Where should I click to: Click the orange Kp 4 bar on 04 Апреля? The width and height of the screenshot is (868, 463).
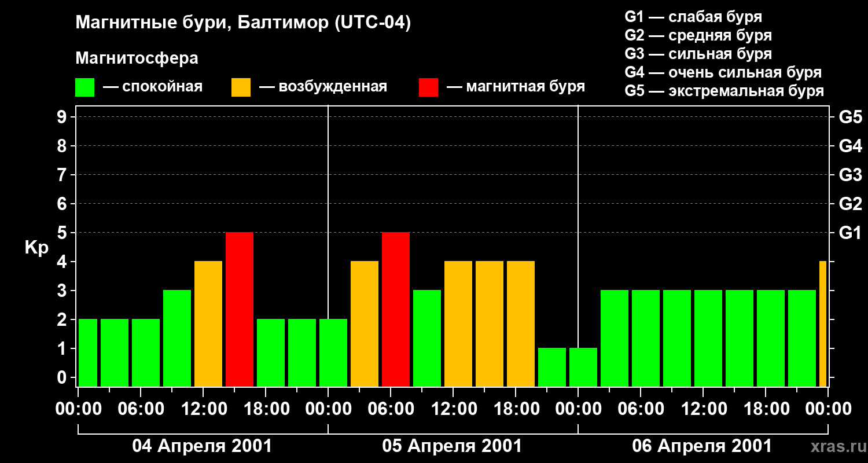click(208, 324)
